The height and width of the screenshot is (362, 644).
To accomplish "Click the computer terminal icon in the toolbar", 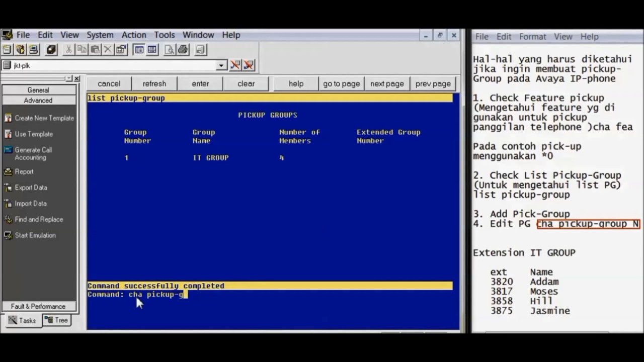I will click(x=34, y=49).
